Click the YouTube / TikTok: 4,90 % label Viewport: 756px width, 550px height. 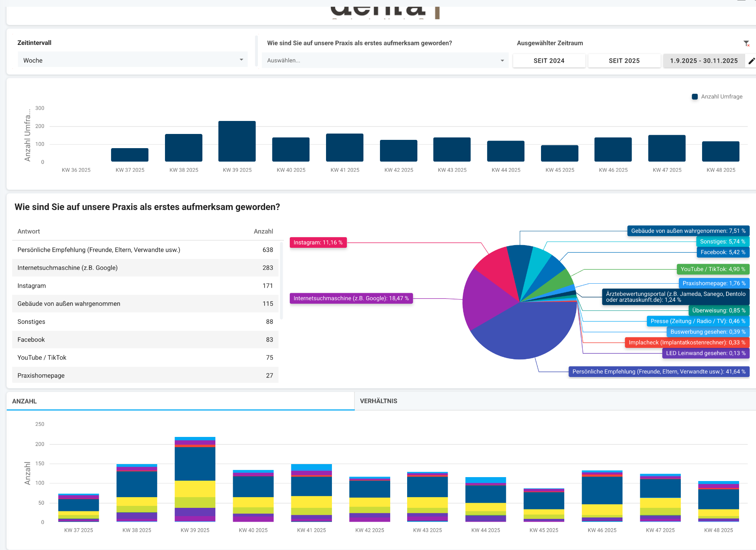pos(713,269)
